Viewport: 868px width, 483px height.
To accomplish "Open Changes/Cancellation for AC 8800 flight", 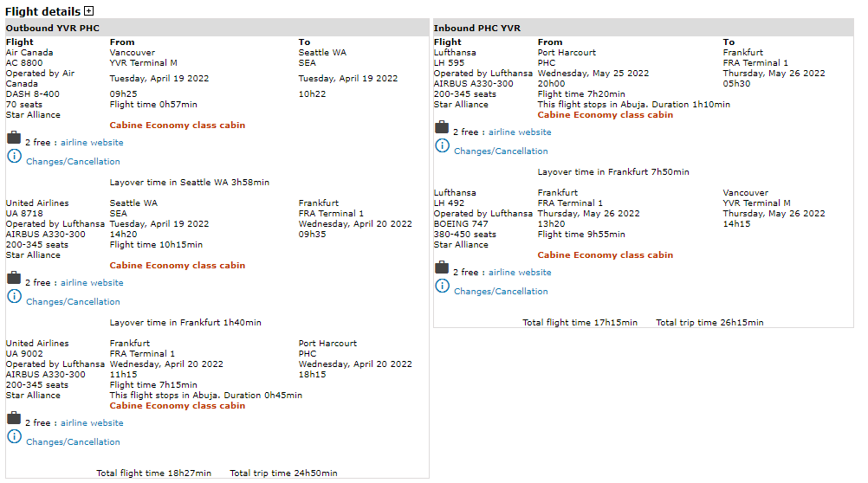I will [73, 162].
